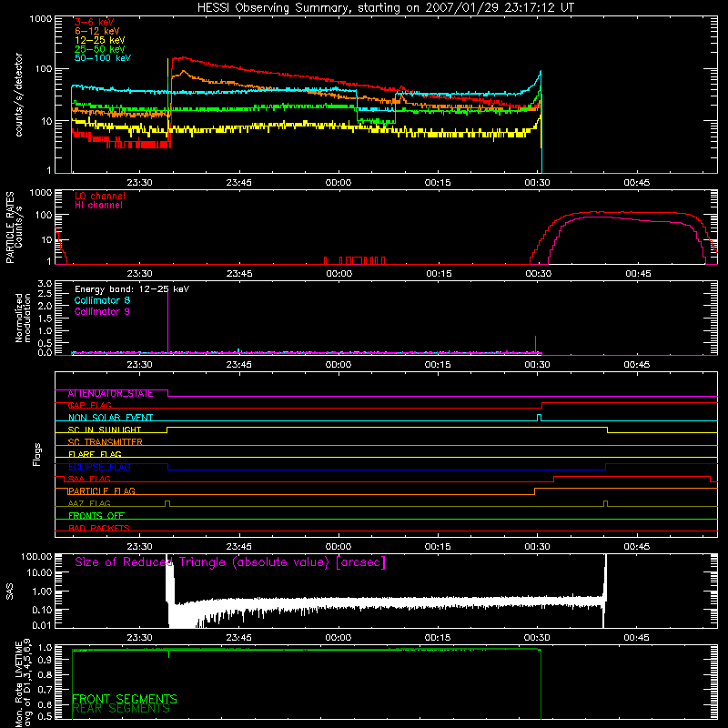This screenshot has height=728, width=728.
Task: Select the dim REAR SEGMENTS legend label
Action: pyautogui.click(x=121, y=709)
